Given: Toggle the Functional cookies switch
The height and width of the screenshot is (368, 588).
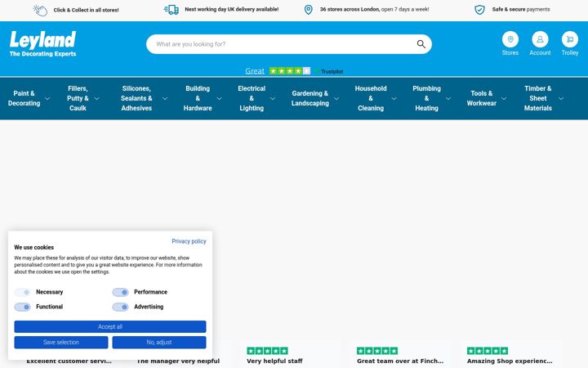Looking at the screenshot, I should coord(23,307).
